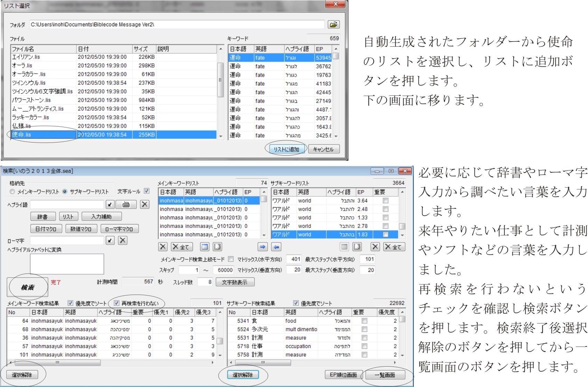Select the file パワーストーン.lis
Screen dimensions: 588x387
click(31, 100)
